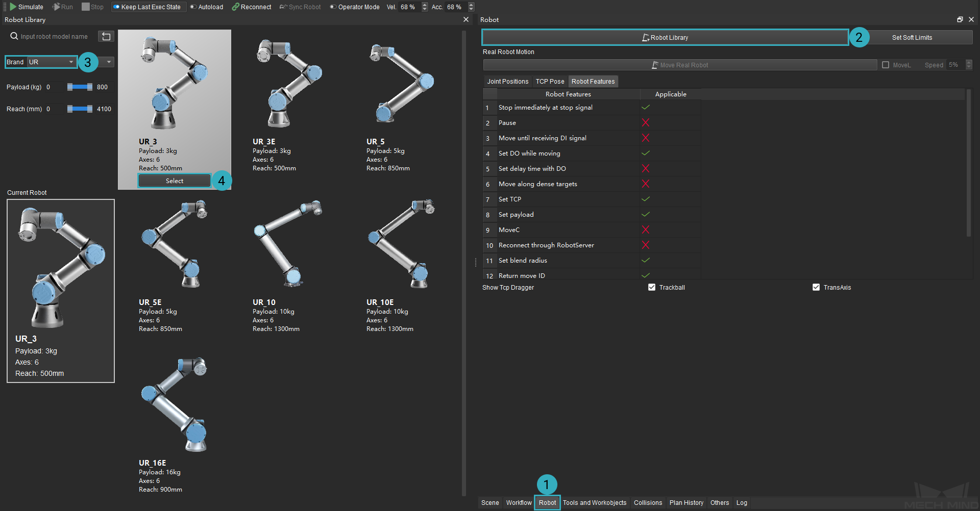980x511 pixels.
Task: Select the UR_3 robot thumbnail
Action: [x=174, y=83]
